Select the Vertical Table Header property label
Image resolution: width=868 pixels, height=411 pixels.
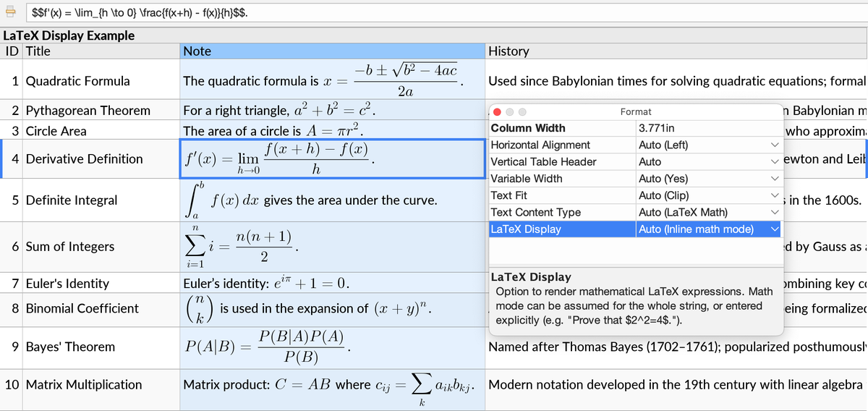543,162
